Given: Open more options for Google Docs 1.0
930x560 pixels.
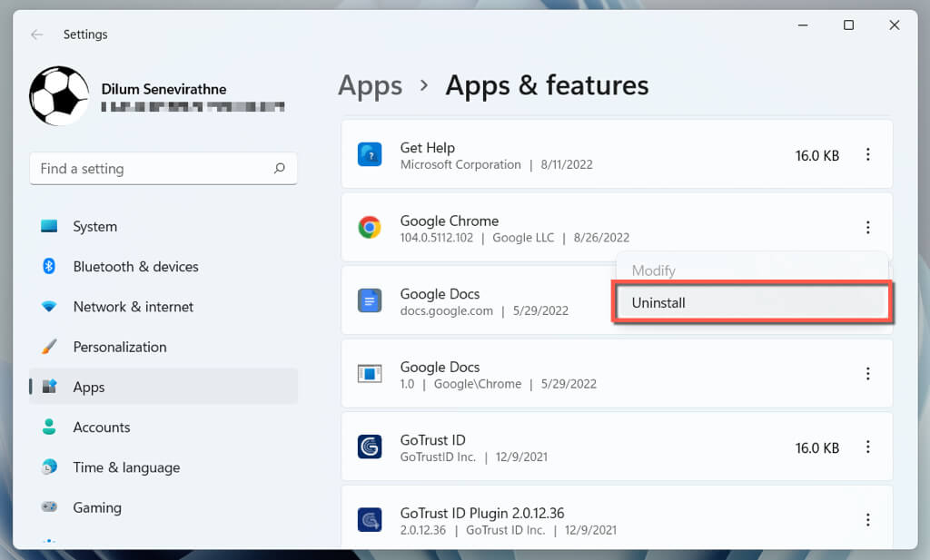Looking at the screenshot, I should pos(867,373).
